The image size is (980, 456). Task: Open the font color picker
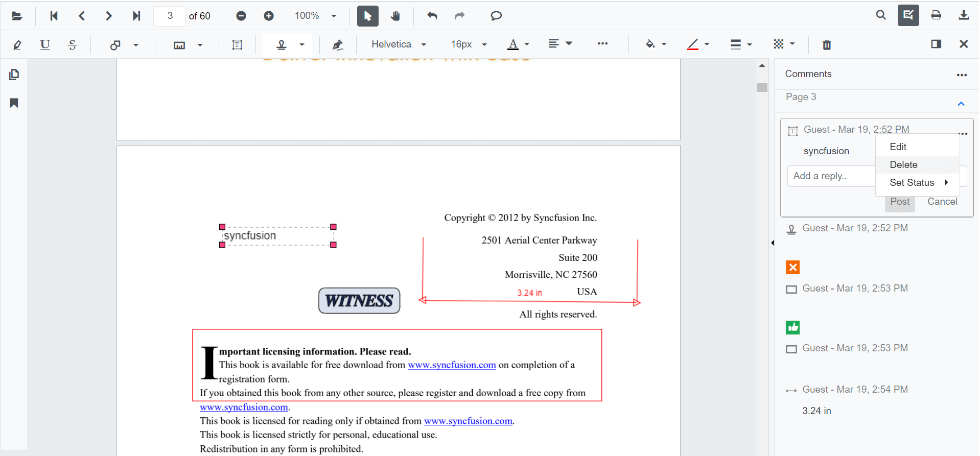pyautogui.click(x=518, y=44)
